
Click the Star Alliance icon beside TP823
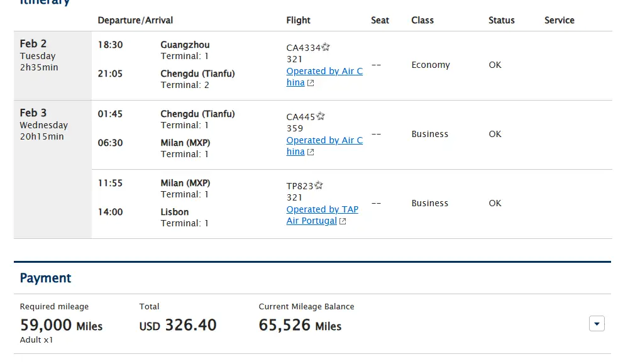click(x=319, y=185)
